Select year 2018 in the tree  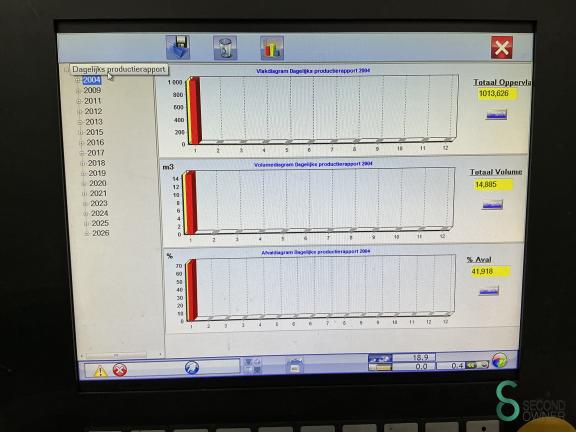click(97, 163)
